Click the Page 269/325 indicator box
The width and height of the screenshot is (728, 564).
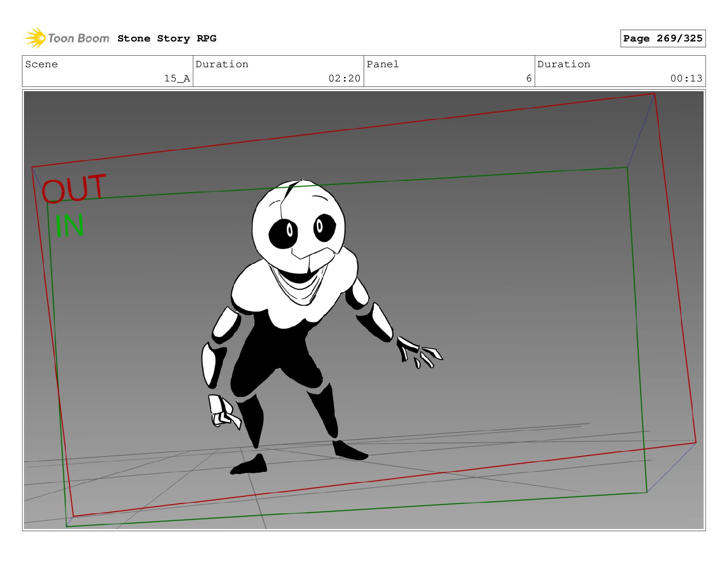(x=662, y=39)
